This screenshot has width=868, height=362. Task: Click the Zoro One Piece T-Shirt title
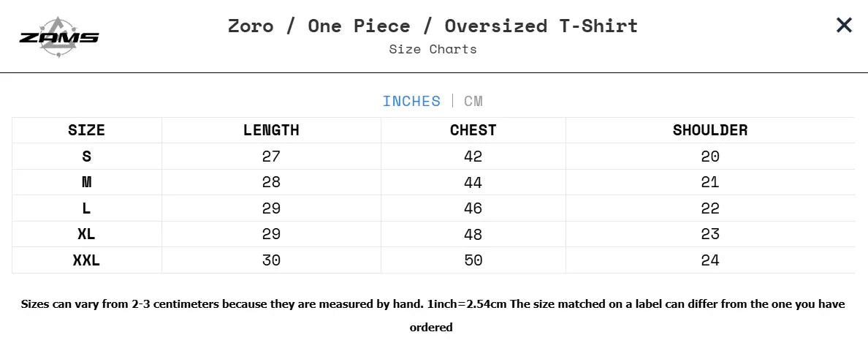tap(433, 26)
